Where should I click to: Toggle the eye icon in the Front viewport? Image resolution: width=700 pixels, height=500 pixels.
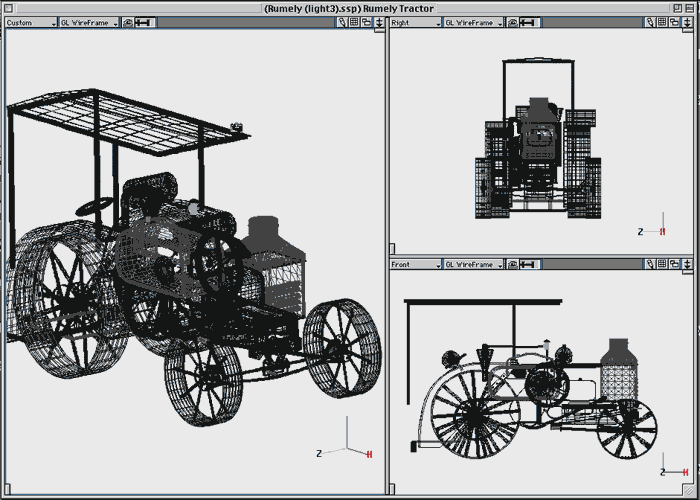[x=512, y=265]
